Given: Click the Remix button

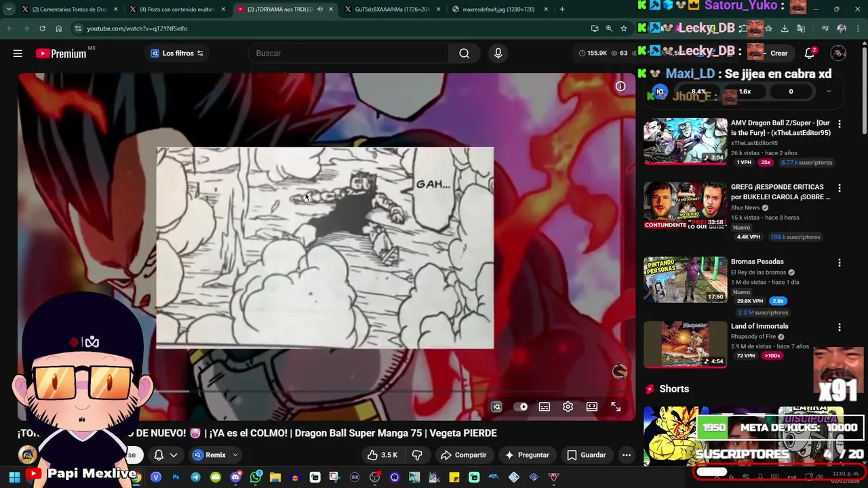Looking at the screenshot, I should 209,455.
